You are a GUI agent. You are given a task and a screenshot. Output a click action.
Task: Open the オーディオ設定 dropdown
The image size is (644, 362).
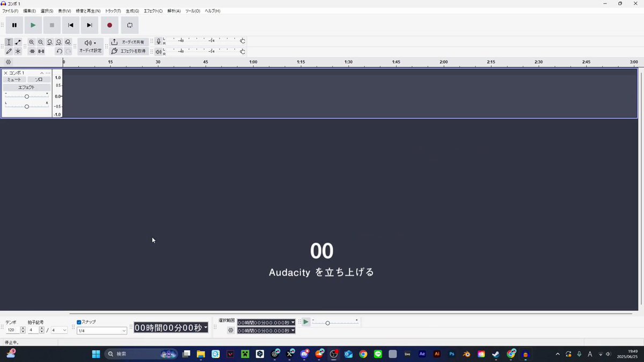point(90,47)
